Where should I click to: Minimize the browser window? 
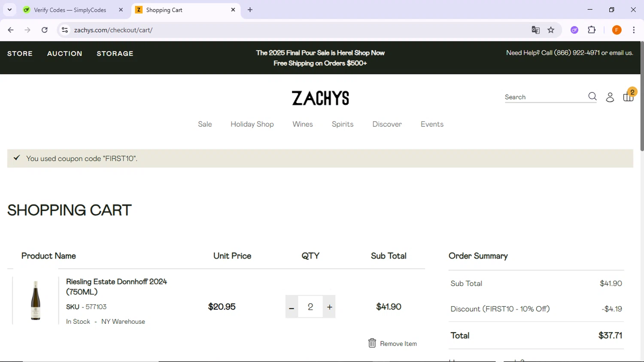point(590,9)
